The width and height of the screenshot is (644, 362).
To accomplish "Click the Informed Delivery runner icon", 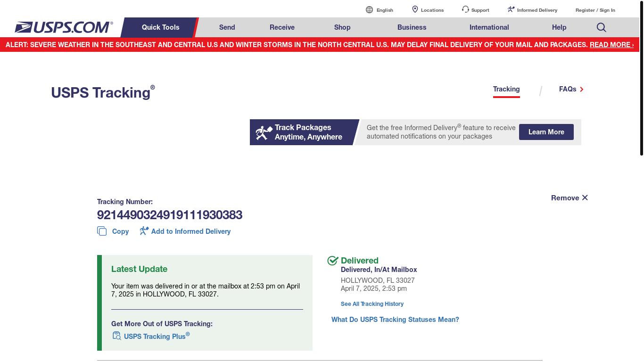I will click(511, 9).
